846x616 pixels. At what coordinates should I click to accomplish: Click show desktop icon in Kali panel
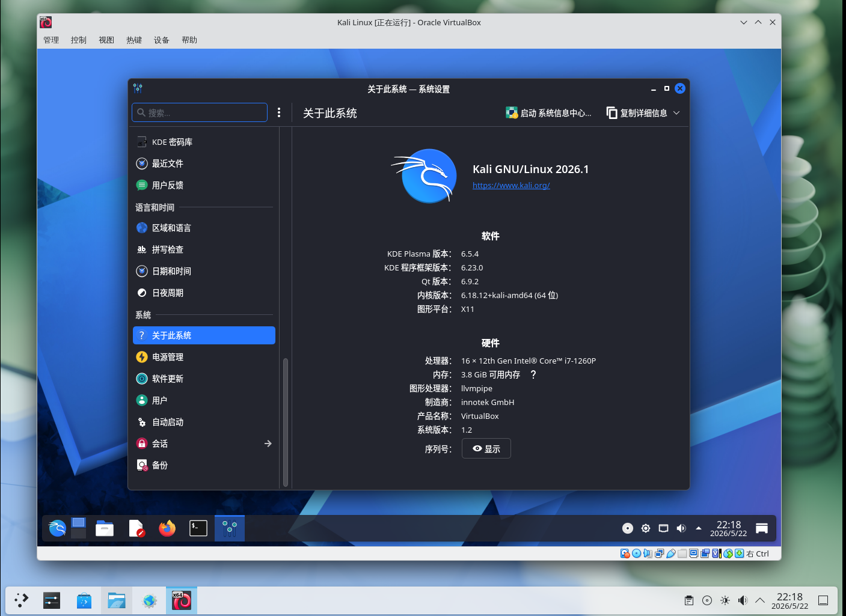point(762,528)
